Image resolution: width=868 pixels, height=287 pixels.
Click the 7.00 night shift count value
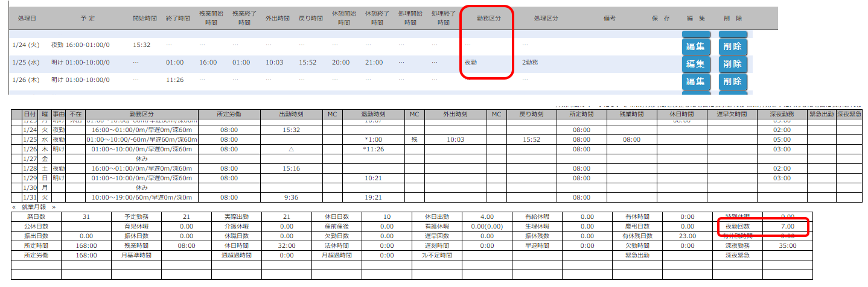pyautogui.click(x=787, y=225)
